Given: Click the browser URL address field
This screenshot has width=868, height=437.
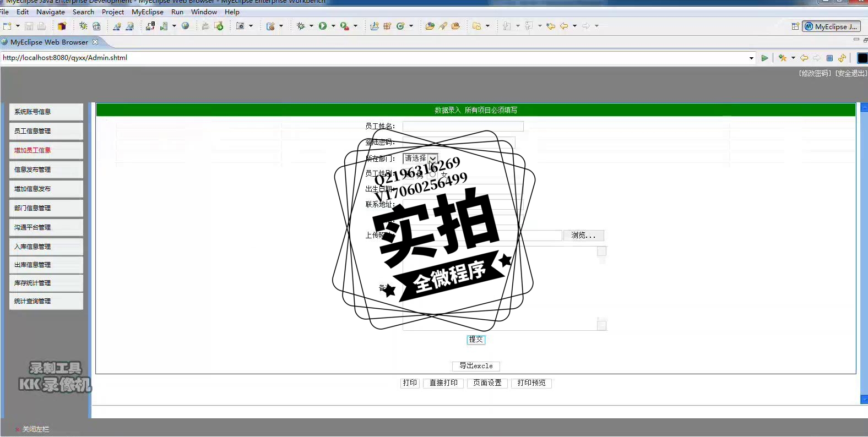Looking at the screenshot, I should (x=375, y=58).
